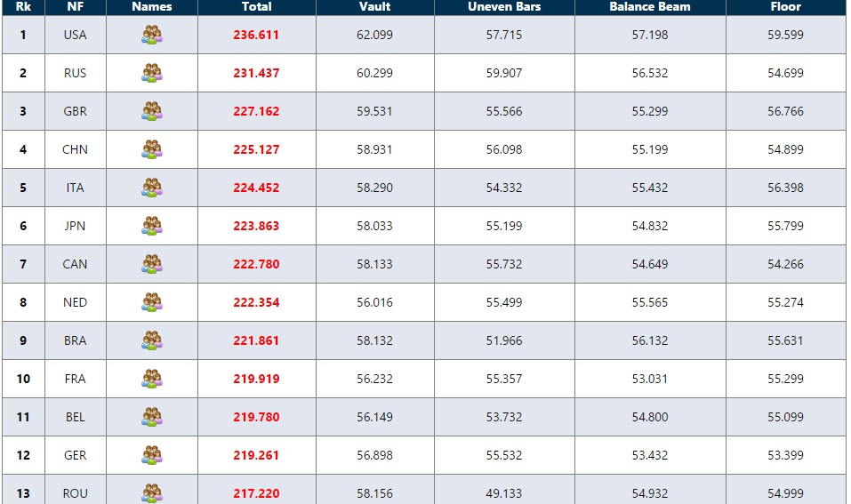Select the Balance Beam column header
The height and width of the screenshot is (504, 851).
650,7
